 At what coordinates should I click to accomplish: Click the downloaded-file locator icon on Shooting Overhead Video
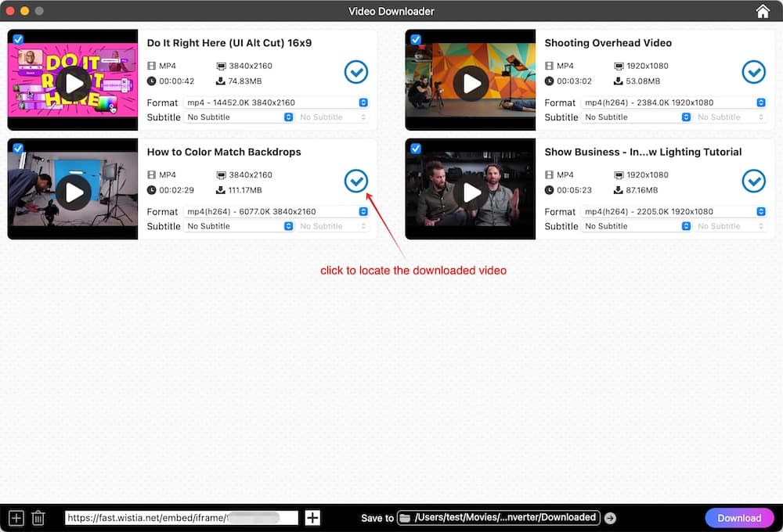click(753, 72)
